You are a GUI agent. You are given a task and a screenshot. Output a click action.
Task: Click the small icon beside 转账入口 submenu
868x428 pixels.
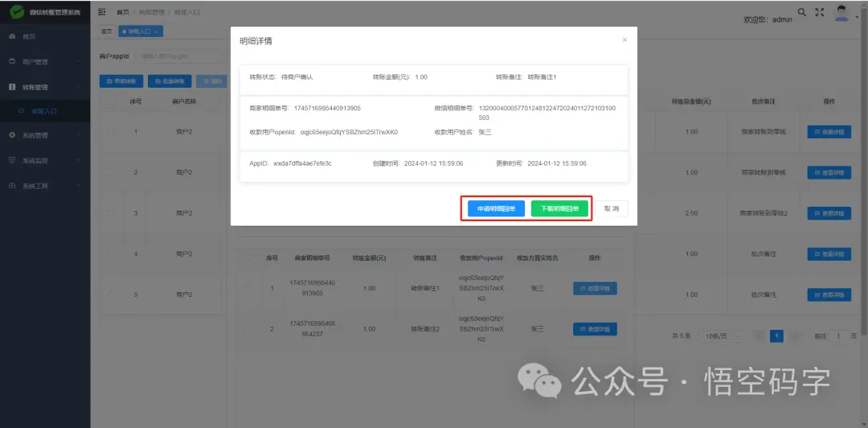[22, 111]
